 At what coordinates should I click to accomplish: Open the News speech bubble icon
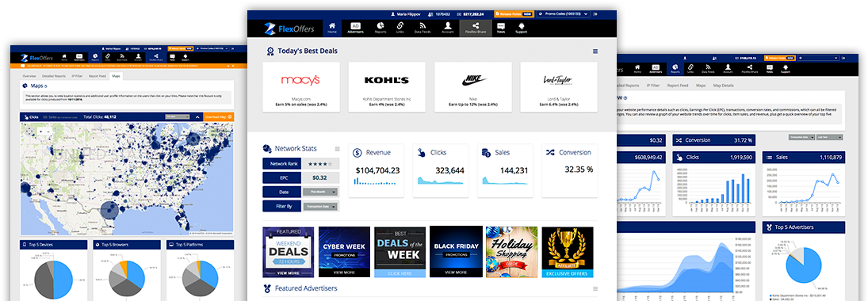[x=500, y=28]
